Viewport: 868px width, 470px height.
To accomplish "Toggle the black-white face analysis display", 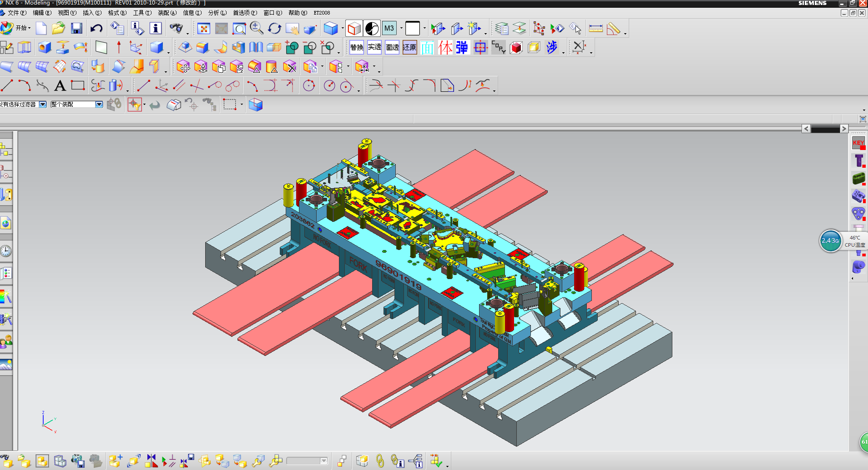I will pyautogui.click(x=372, y=29).
